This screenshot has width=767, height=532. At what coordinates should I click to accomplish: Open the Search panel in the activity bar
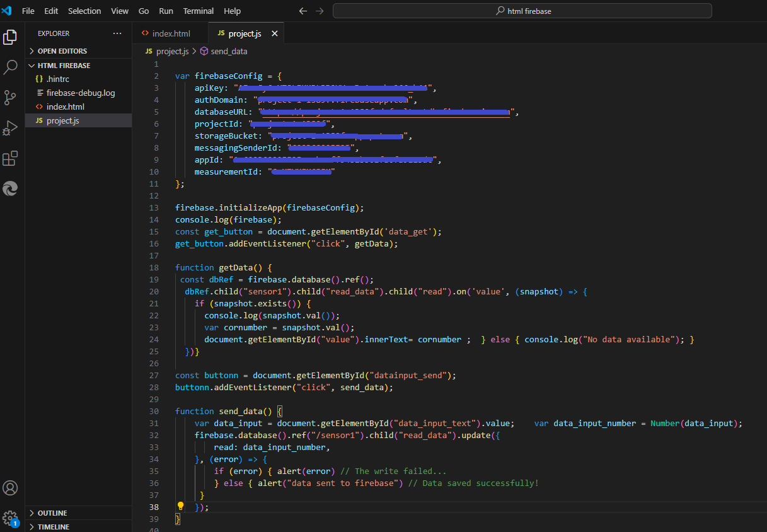pyautogui.click(x=10, y=67)
